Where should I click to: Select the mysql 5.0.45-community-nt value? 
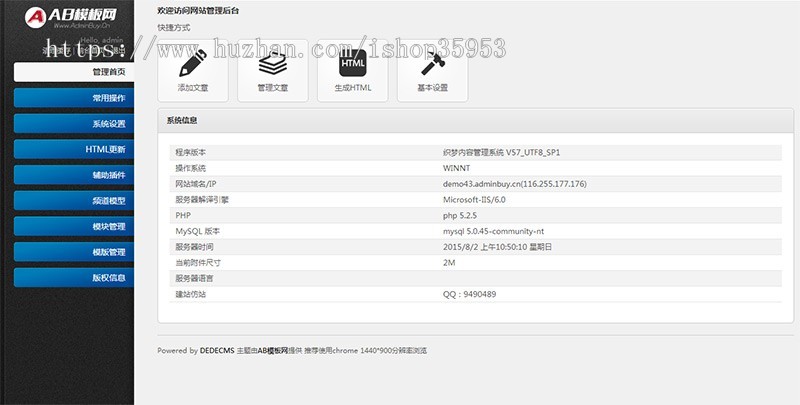click(x=493, y=232)
